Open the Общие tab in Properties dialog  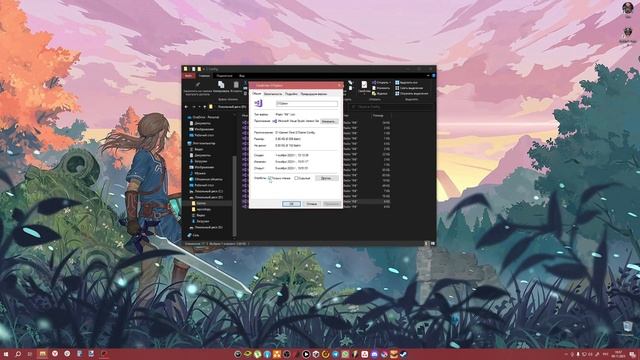point(256,93)
